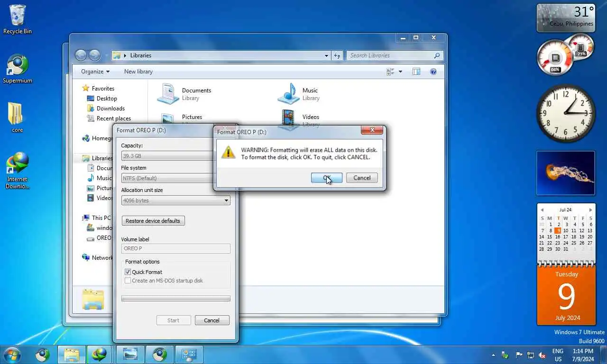Click the refresh button beside address bar
The image size is (607, 364).
(x=337, y=55)
